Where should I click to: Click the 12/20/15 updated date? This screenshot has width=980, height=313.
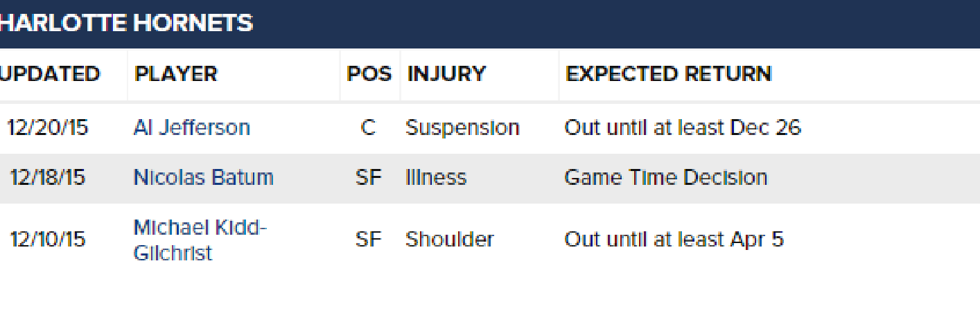48,128
